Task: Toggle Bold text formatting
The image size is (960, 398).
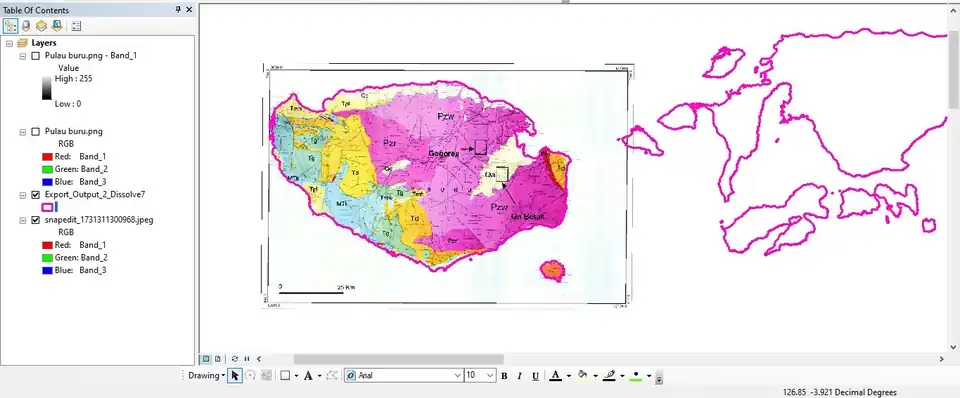Action: pos(504,376)
